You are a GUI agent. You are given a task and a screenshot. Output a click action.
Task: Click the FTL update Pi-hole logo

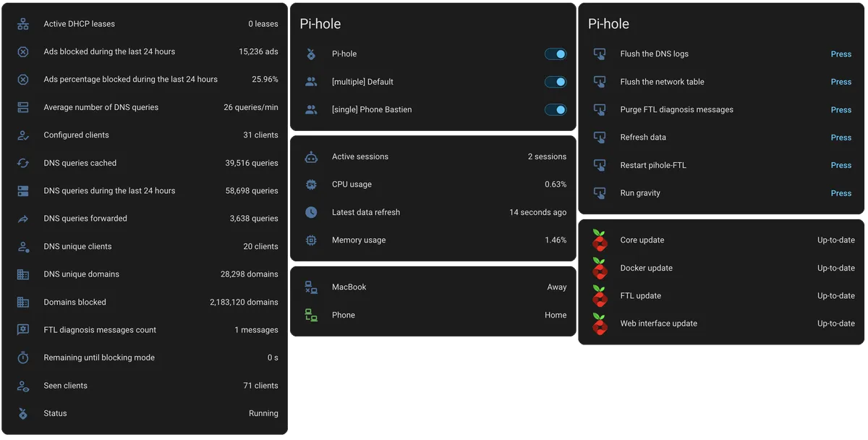tap(600, 296)
